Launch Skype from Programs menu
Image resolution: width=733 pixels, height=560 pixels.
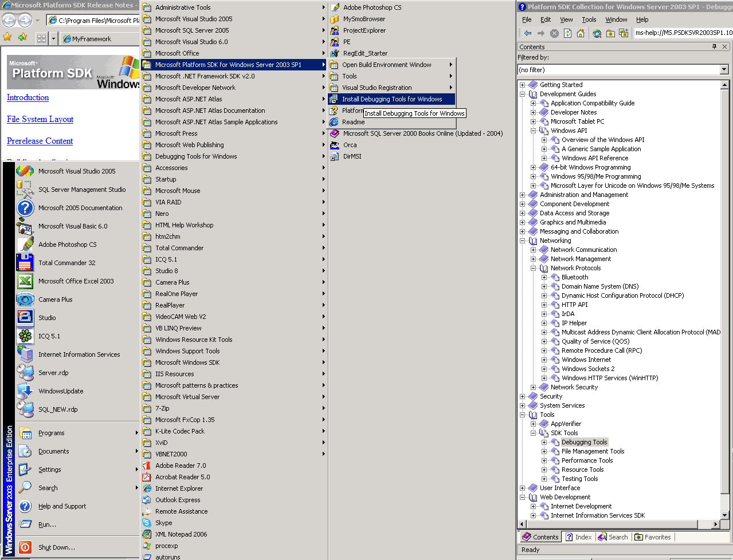pos(234,523)
